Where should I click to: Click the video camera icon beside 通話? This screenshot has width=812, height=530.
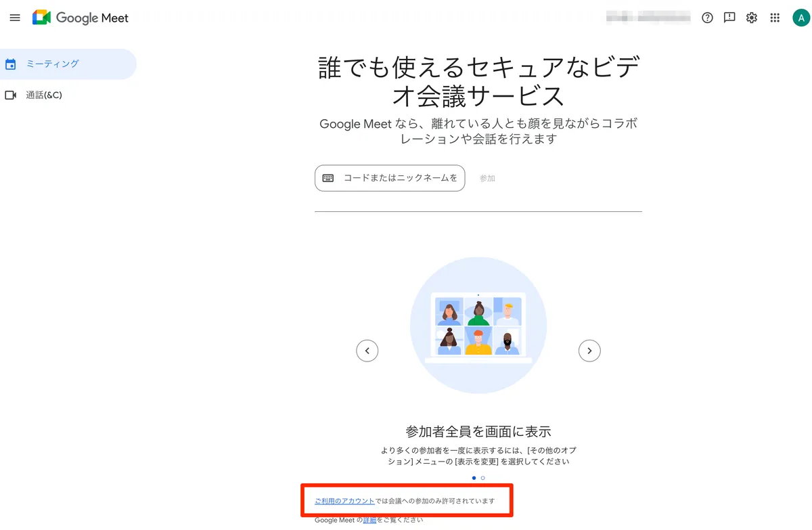point(11,95)
